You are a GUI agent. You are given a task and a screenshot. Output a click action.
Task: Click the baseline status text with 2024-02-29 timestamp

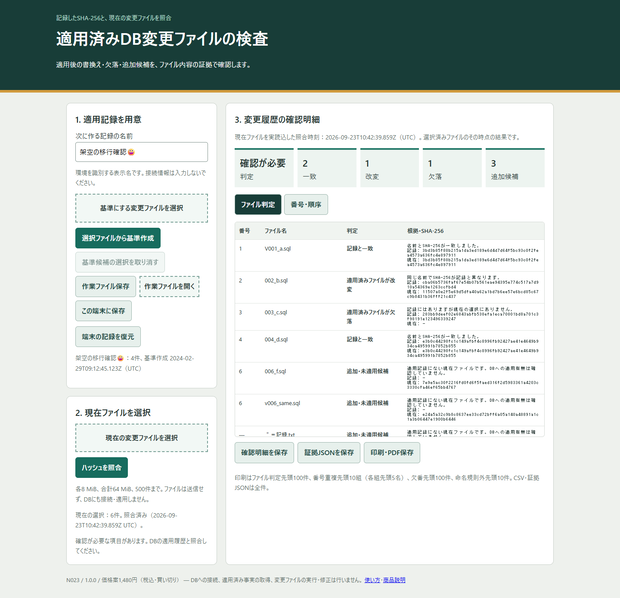tap(134, 363)
